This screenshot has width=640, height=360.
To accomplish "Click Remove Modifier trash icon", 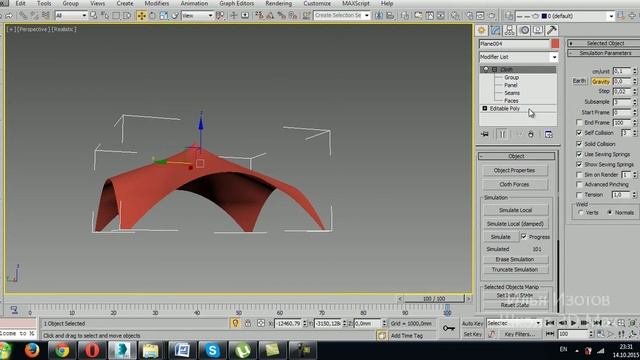I will [x=531, y=134].
